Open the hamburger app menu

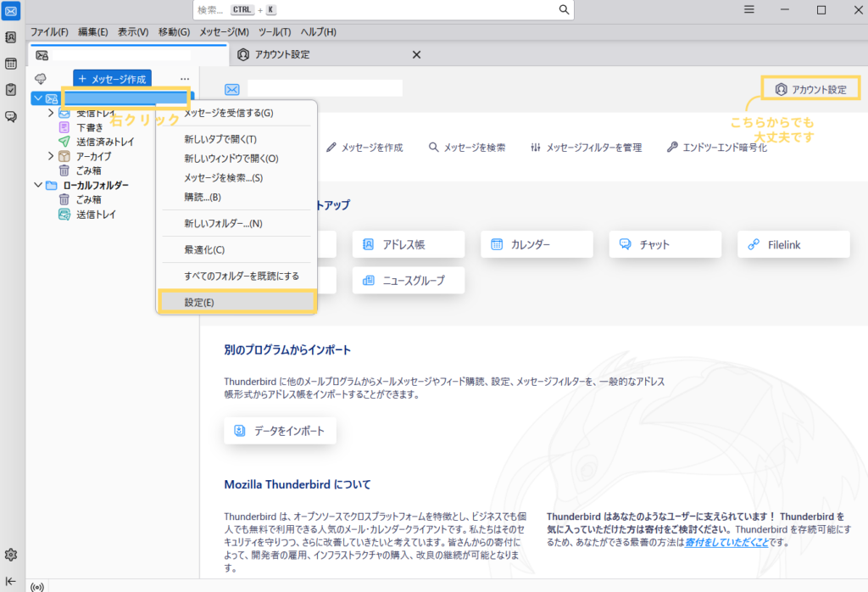click(749, 10)
